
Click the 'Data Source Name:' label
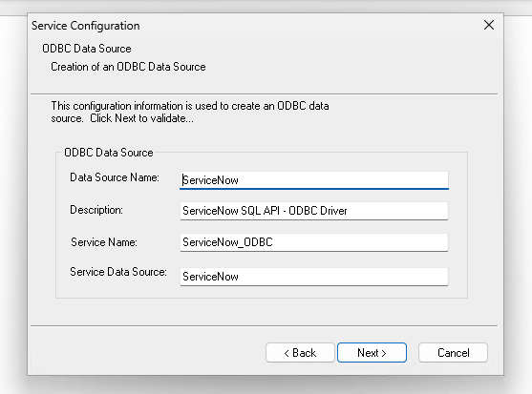(x=115, y=177)
